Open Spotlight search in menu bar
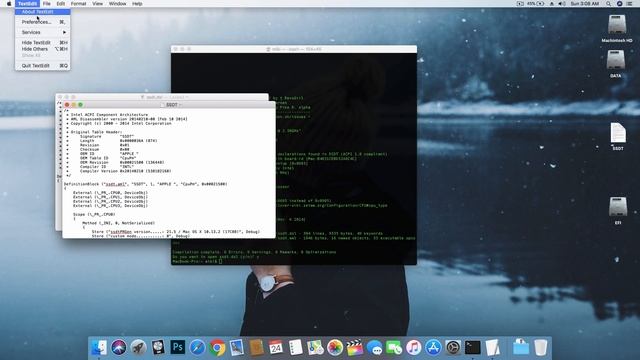 pyautogui.click(x=608, y=4)
